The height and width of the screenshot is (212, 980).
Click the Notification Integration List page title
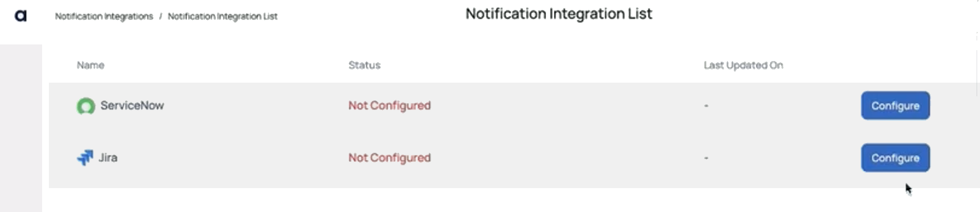559,14
